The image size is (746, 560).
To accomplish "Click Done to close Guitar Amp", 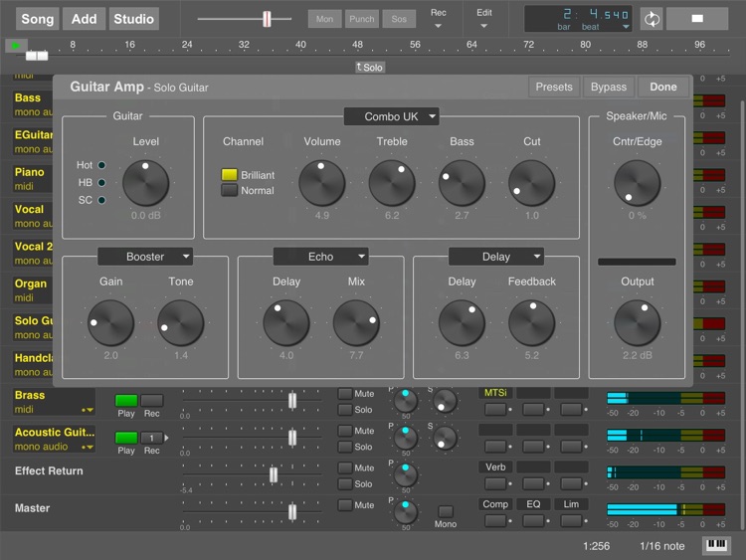I will point(662,87).
